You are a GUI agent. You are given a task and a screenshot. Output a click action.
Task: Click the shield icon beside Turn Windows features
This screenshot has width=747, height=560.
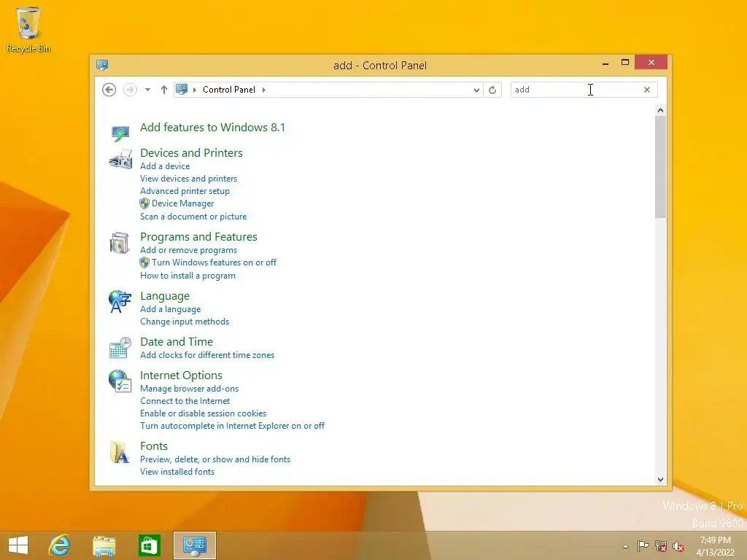(x=144, y=262)
